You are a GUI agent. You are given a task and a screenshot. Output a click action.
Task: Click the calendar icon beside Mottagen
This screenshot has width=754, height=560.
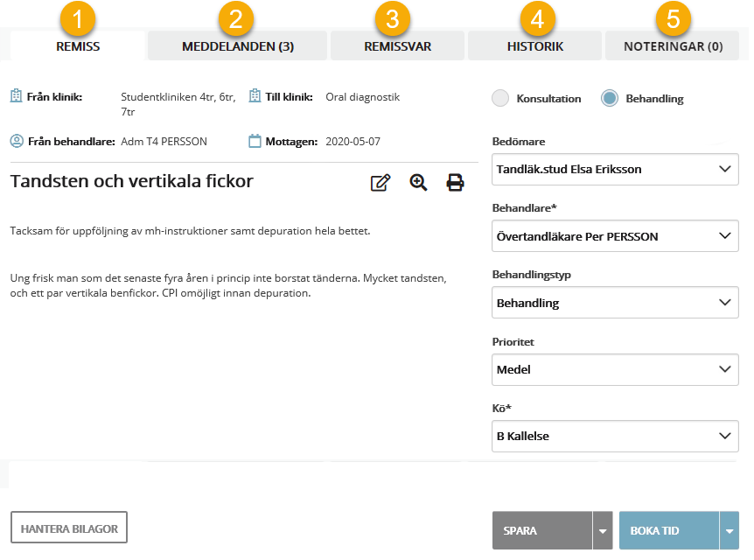255,141
